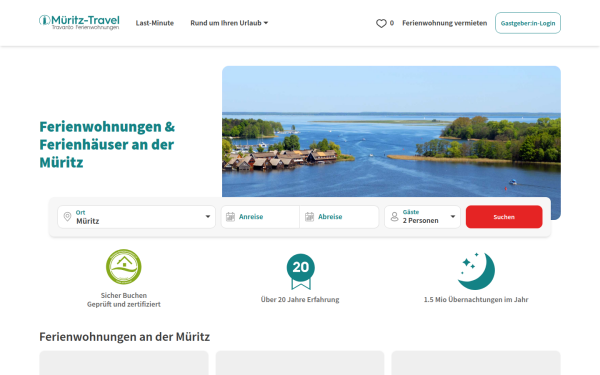Click the guest person icon
600x375 pixels.
point(395,217)
